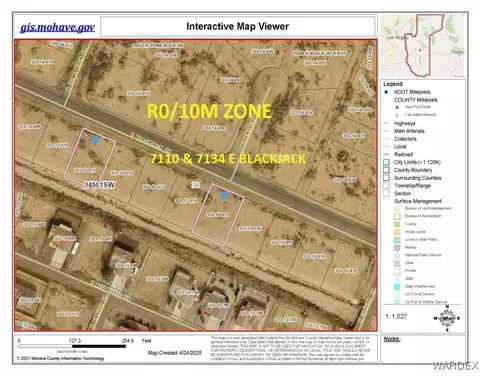The height and width of the screenshot is (376, 480).
Task: Click the Legend heading
Action: [393, 84]
